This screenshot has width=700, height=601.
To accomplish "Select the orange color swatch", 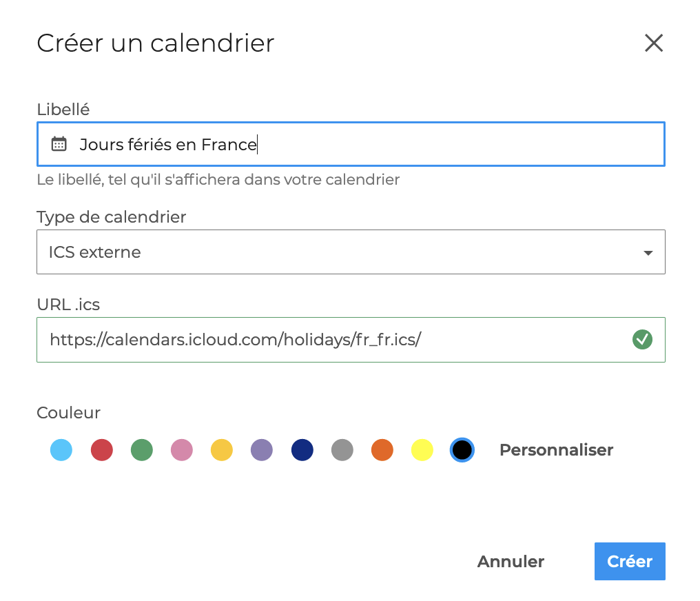I will tap(382, 450).
